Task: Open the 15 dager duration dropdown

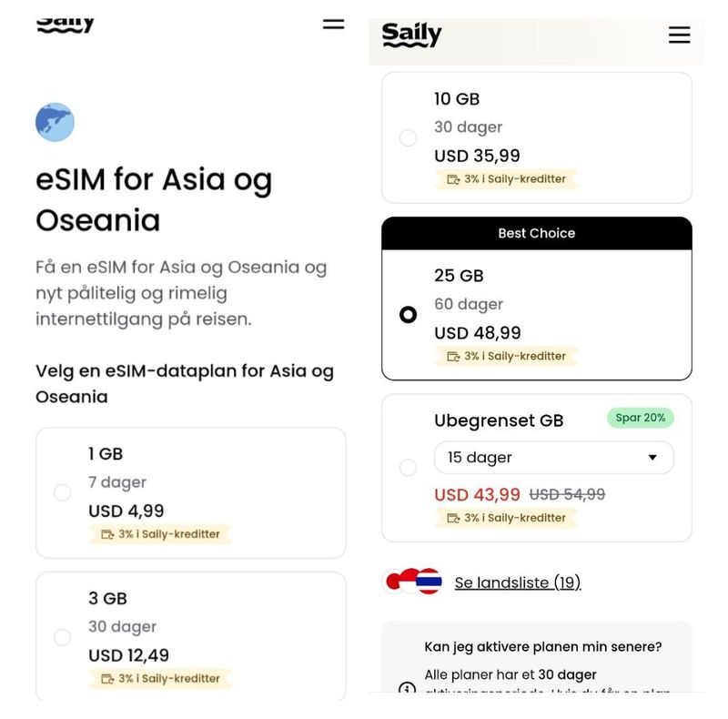Action: (x=552, y=458)
